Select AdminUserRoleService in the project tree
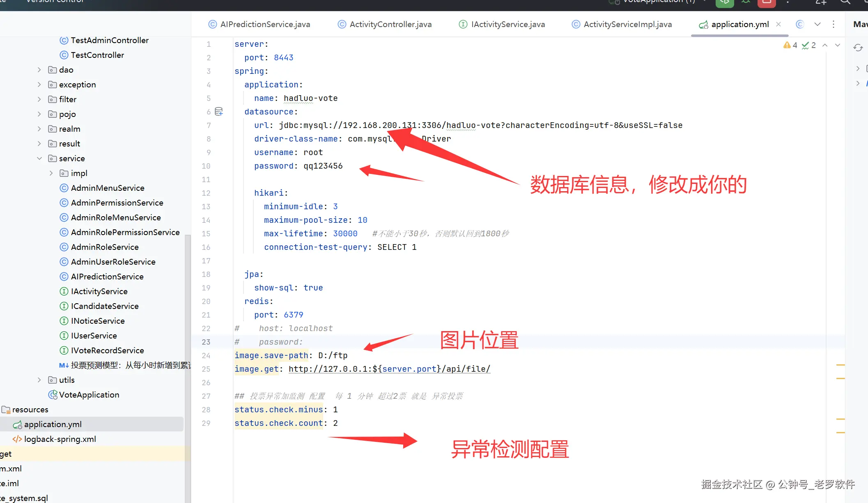This screenshot has height=503, width=868. (x=113, y=262)
